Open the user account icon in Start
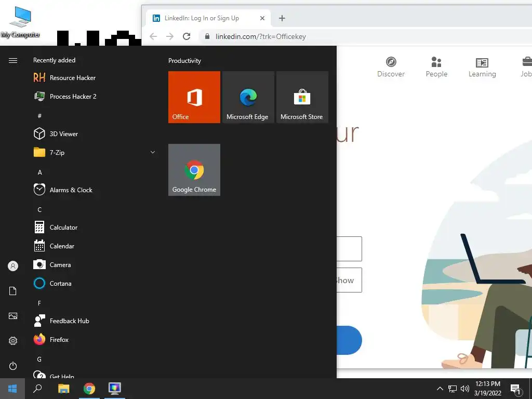The image size is (532, 399). [x=13, y=266]
